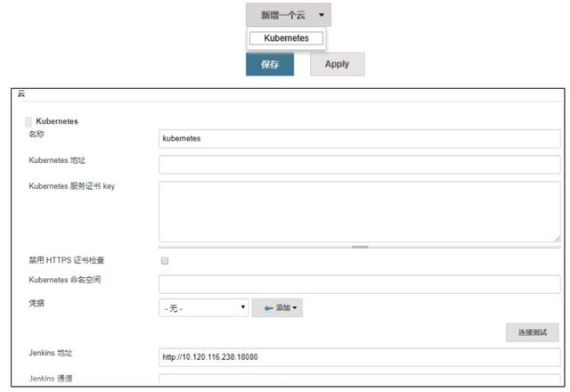Click the Apply button
570x392 pixels.
(x=338, y=64)
